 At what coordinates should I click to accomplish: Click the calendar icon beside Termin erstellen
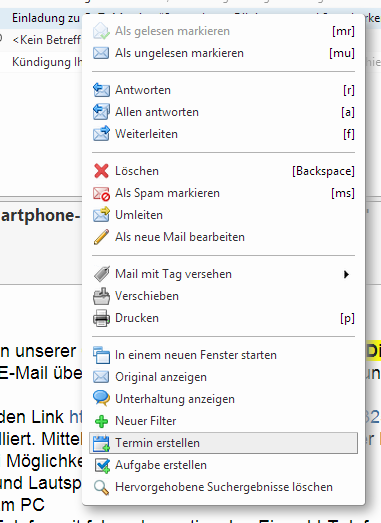(x=101, y=443)
